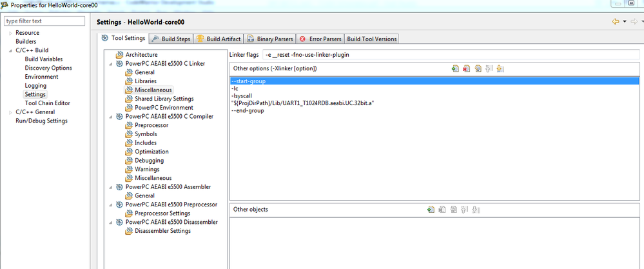Move selected Other options entry up
Viewport: 644px width, 269px height.
489,68
